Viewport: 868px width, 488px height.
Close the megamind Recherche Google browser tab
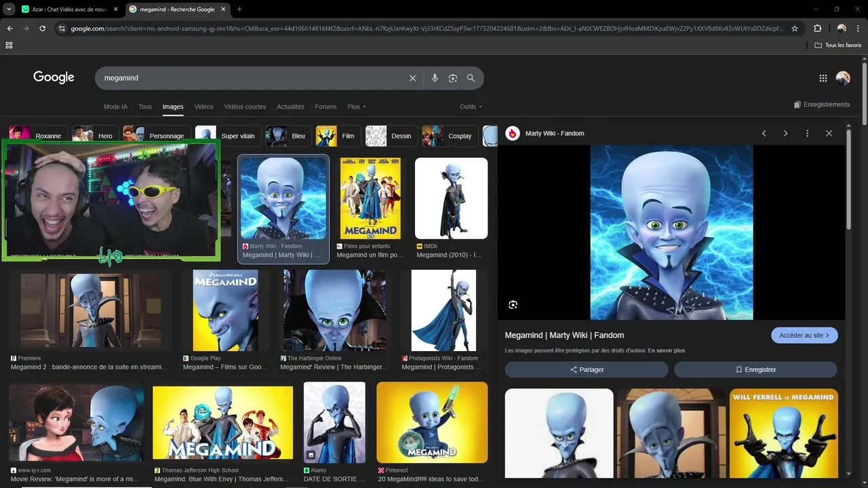(224, 9)
